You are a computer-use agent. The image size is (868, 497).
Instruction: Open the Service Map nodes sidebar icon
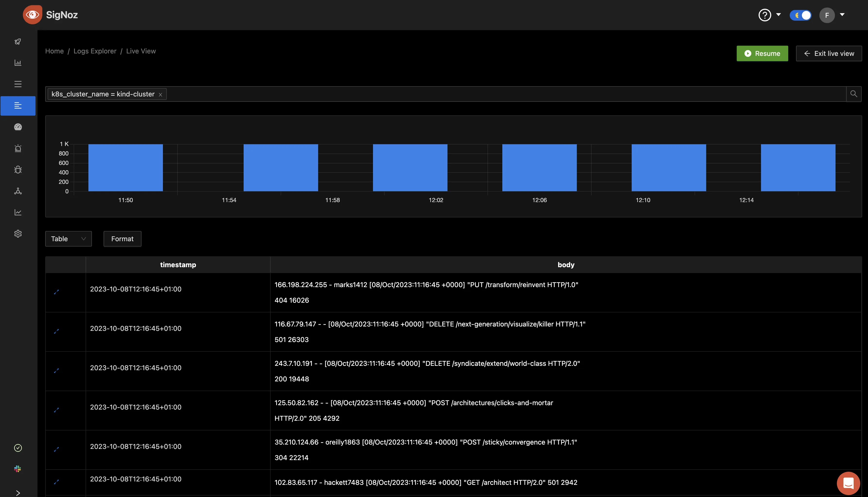tap(18, 191)
